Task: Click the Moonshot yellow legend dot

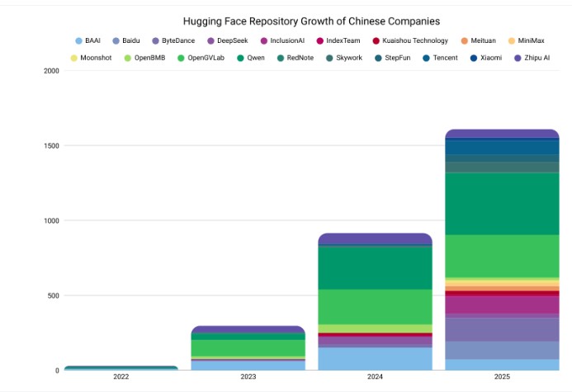Action: [x=73, y=58]
